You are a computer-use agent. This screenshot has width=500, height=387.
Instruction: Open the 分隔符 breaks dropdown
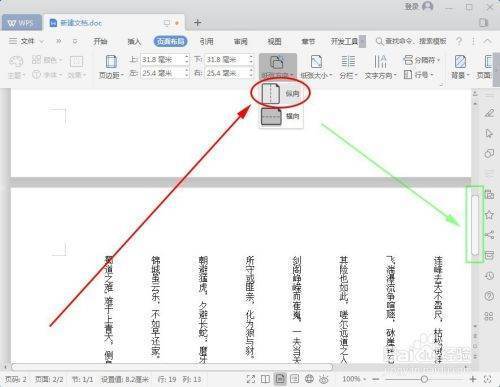click(x=422, y=60)
